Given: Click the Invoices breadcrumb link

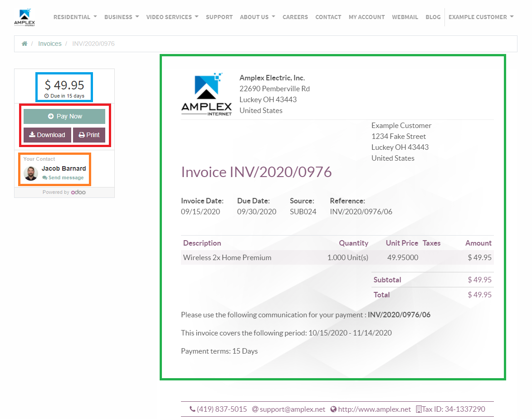Looking at the screenshot, I should [50, 44].
